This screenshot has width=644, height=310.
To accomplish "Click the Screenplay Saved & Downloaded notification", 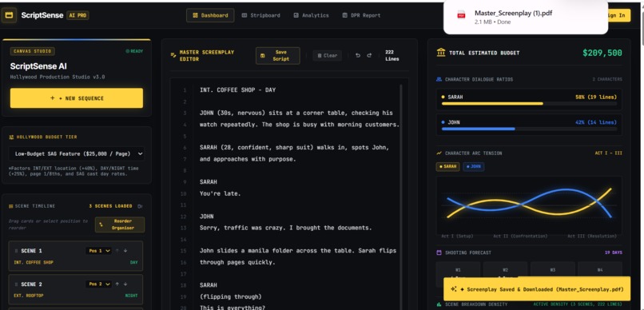I will point(537,289).
